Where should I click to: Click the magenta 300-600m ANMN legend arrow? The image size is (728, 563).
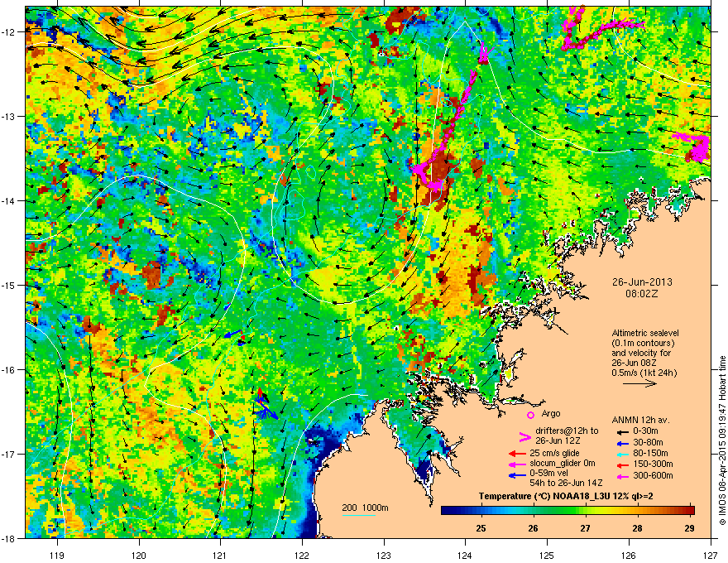(x=622, y=476)
